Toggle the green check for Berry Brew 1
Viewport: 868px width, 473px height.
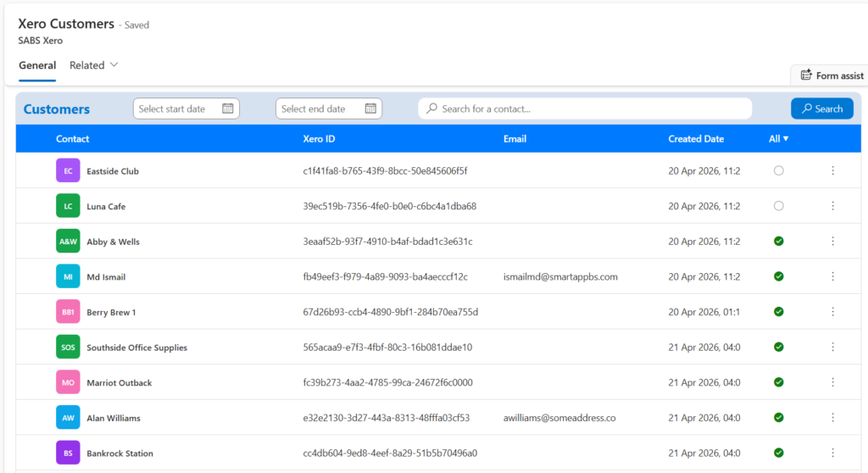(778, 312)
